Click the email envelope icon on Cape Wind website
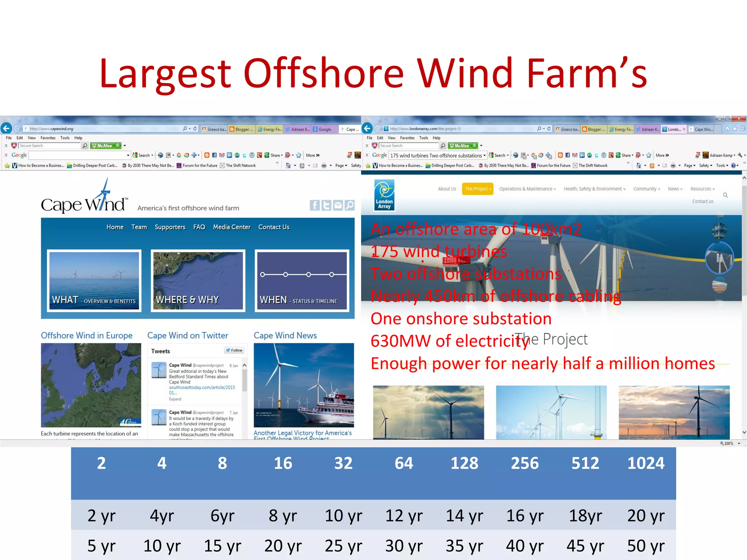The width and height of the screenshot is (747, 560). click(338, 205)
